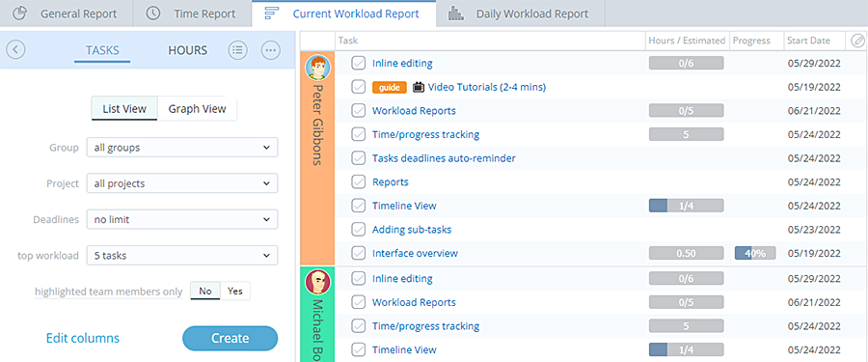868x362 pixels.
Task: Check off the Reports task
Action: coord(359,181)
